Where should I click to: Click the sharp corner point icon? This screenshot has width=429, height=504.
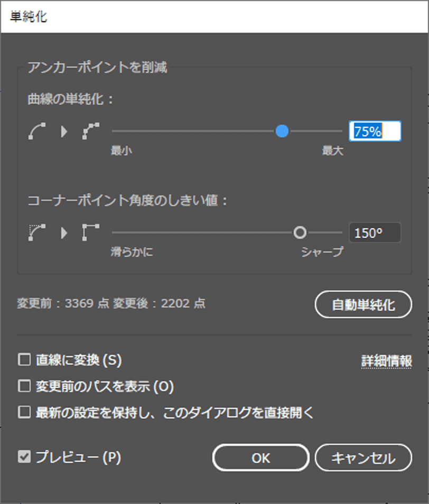coord(91,232)
